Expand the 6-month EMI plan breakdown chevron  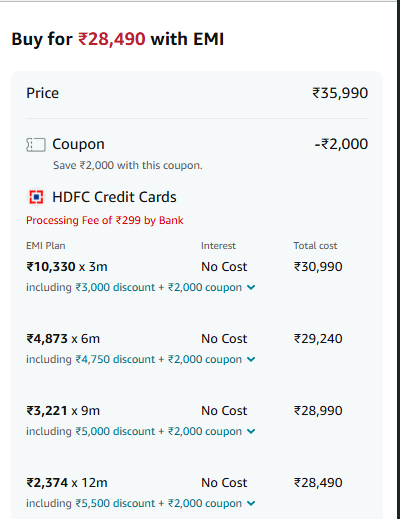pos(251,359)
